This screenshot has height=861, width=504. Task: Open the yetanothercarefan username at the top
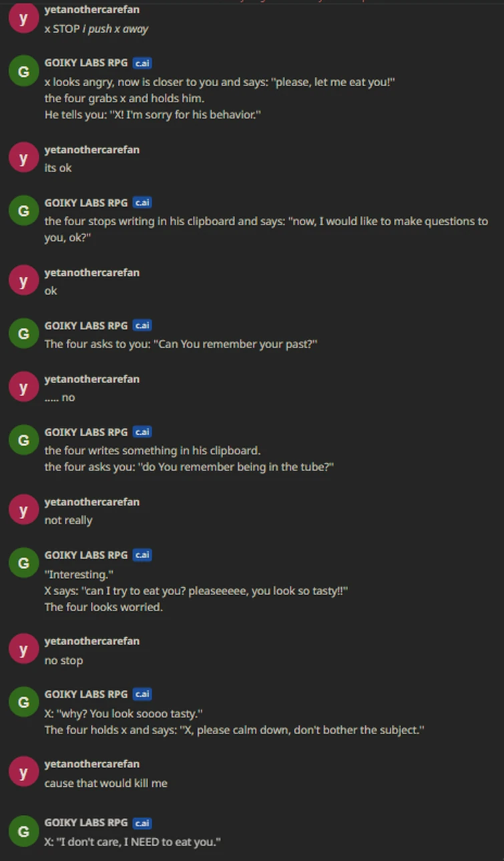coord(91,9)
